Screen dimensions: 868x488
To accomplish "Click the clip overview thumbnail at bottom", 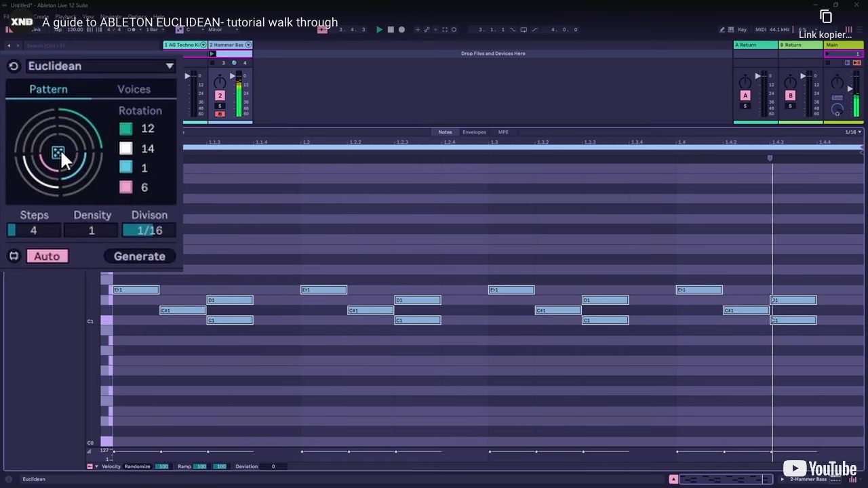I will tap(726, 479).
